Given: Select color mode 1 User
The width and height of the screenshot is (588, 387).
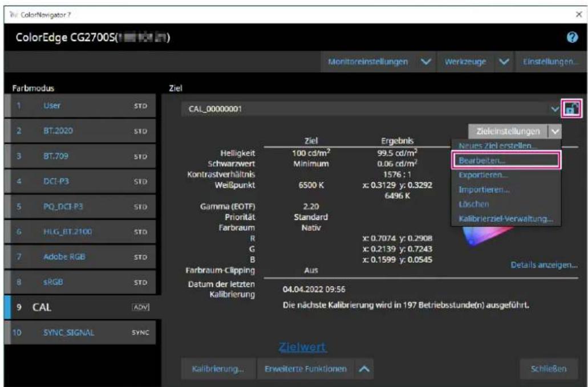Looking at the screenshot, I should (80, 105).
